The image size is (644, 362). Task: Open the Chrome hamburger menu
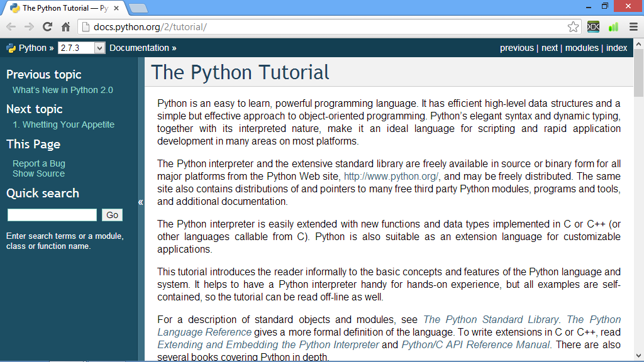(x=633, y=27)
